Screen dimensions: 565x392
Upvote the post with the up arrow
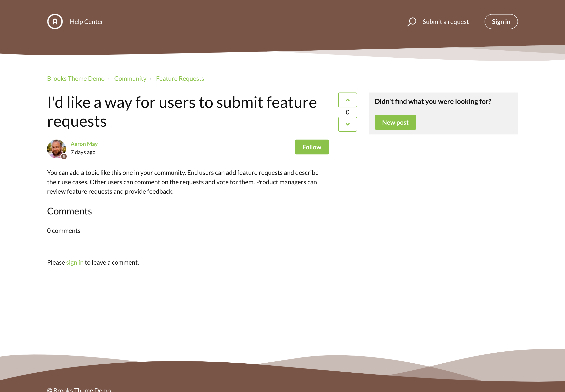[x=347, y=100]
